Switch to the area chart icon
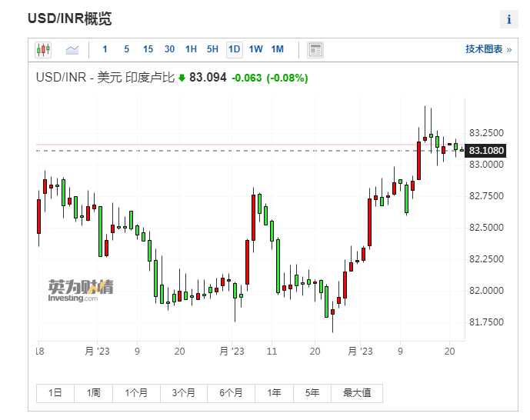The width and height of the screenshot is (530, 420). point(72,50)
